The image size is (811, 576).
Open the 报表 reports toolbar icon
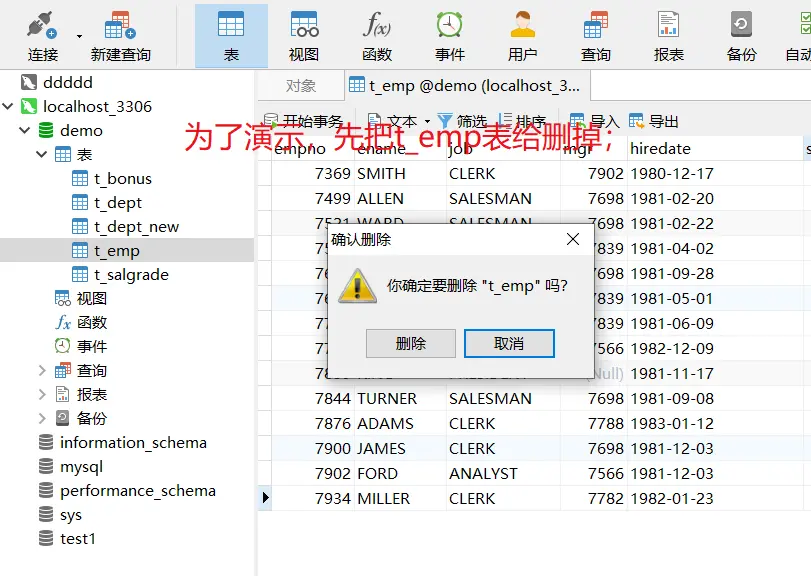[x=668, y=36]
